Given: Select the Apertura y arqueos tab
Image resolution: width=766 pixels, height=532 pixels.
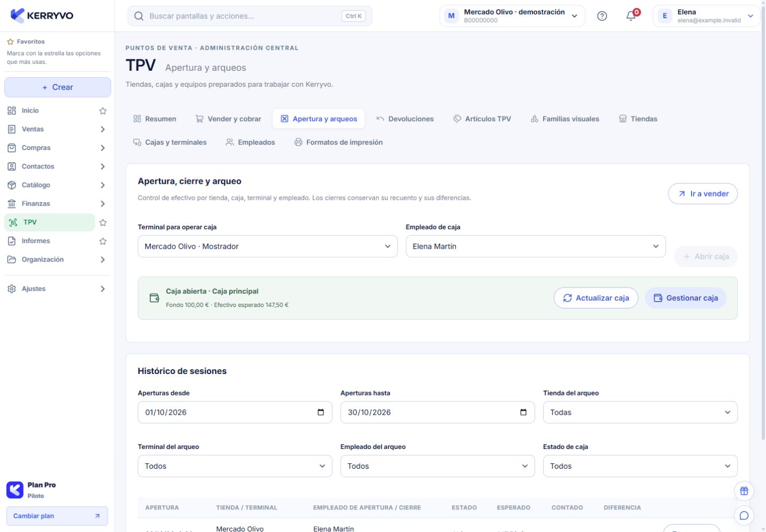Looking at the screenshot, I should click(x=319, y=119).
